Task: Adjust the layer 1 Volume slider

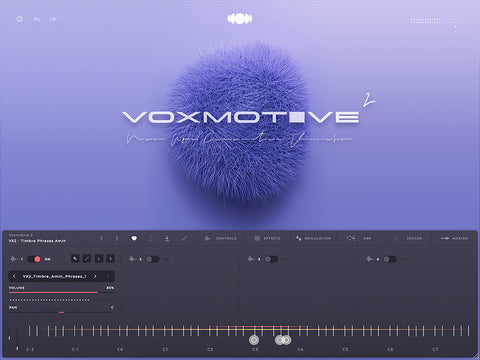Action: tap(61, 292)
